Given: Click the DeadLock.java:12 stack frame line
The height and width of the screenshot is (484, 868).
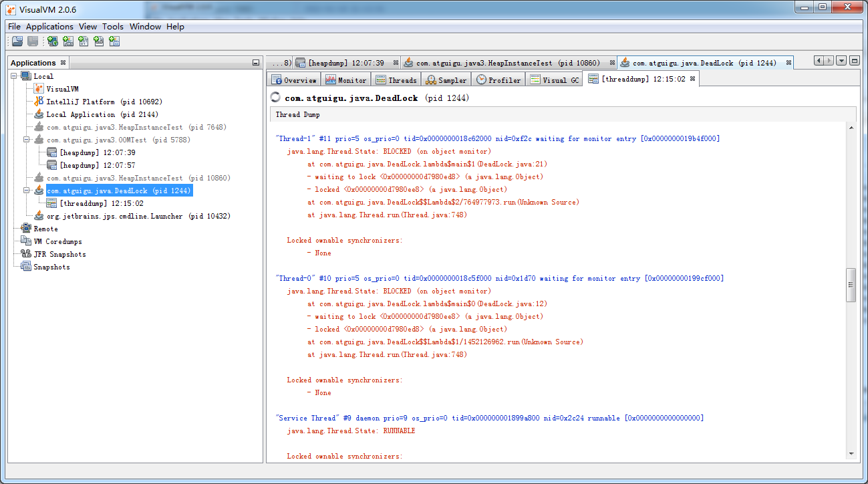Looking at the screenshot, I should (427, 304).
